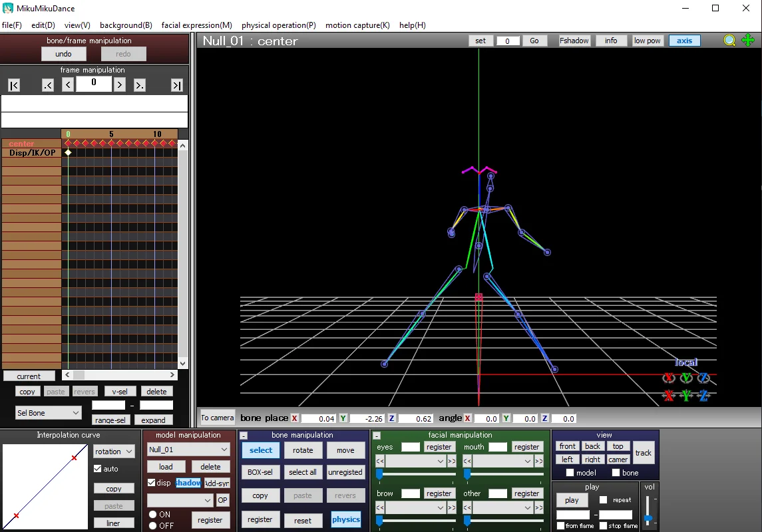Click mouth morph next (>>) arrow
Image resolution: width=762 pixels, height=532 pixels.
click(x=539, y=461)
